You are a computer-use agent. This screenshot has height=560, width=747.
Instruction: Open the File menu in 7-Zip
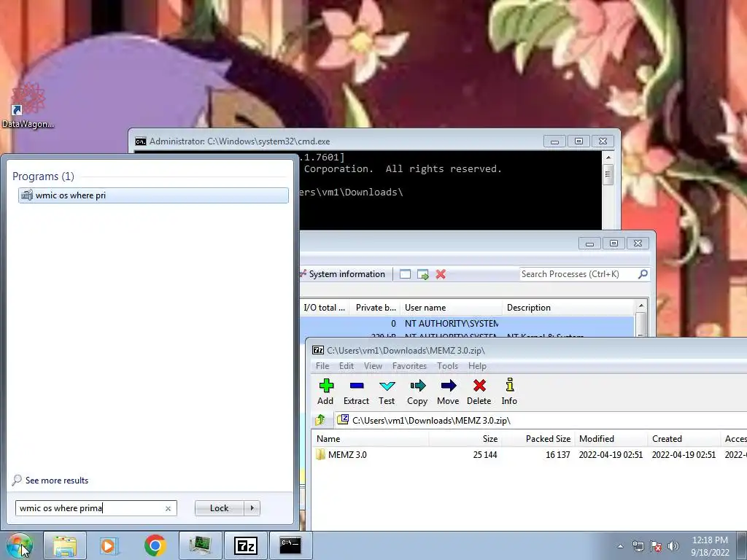(322, 366)
